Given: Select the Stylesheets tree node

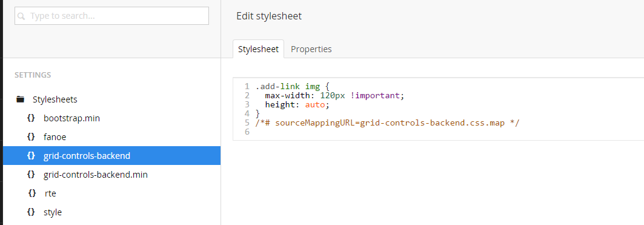Looking at the screenshot, I should [x=55, y=99].
